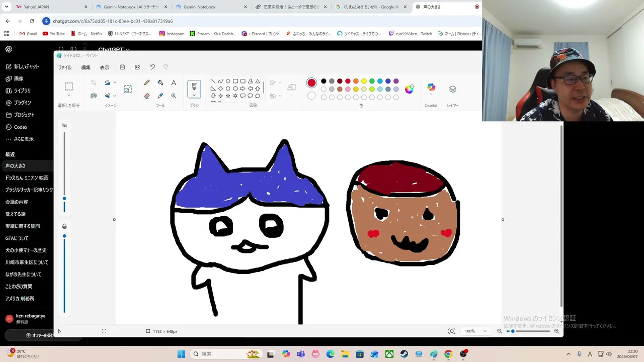Open the Edit colors wheel
This screenshot has width=644, height=362.
(410, 89)
